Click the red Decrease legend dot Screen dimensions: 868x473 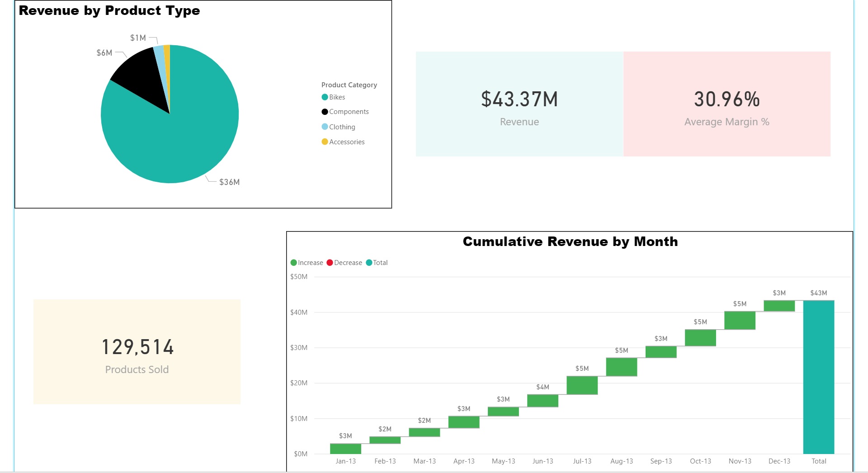[330, 263]
